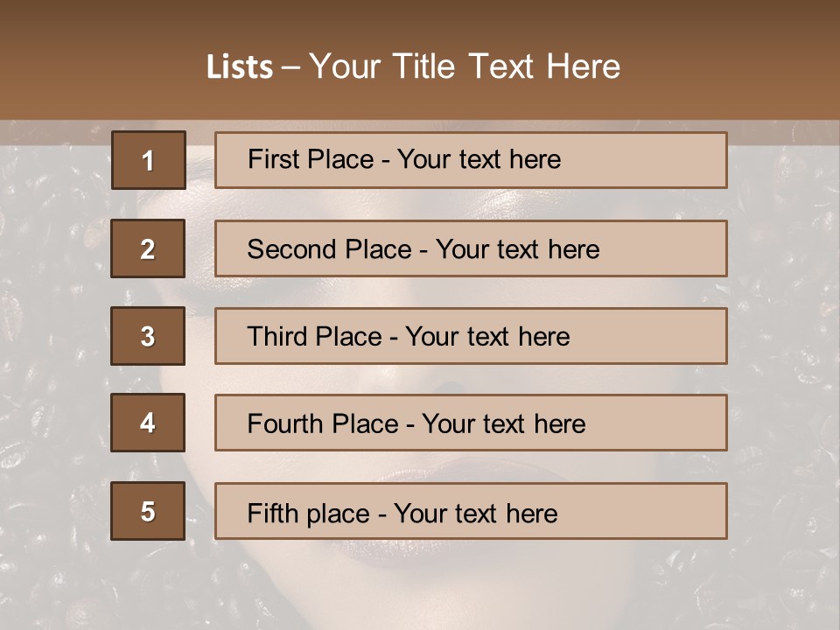This screenshot has width=840, height=630.
Task: Select the 'Your Title Text Here' text
Action: coord(465,67)
